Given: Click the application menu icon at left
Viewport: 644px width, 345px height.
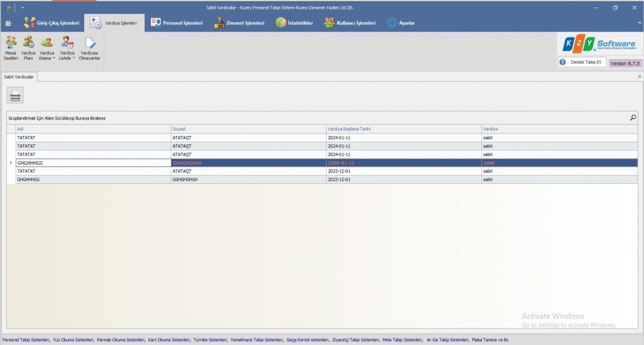Looking at the screenshot, I should pyautogui.click(x=9, y=23).
